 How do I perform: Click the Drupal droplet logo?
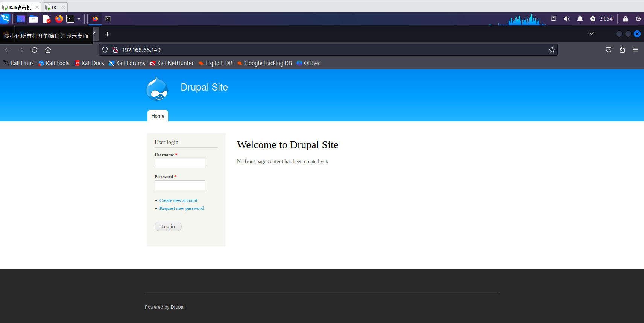coord(157,89)
